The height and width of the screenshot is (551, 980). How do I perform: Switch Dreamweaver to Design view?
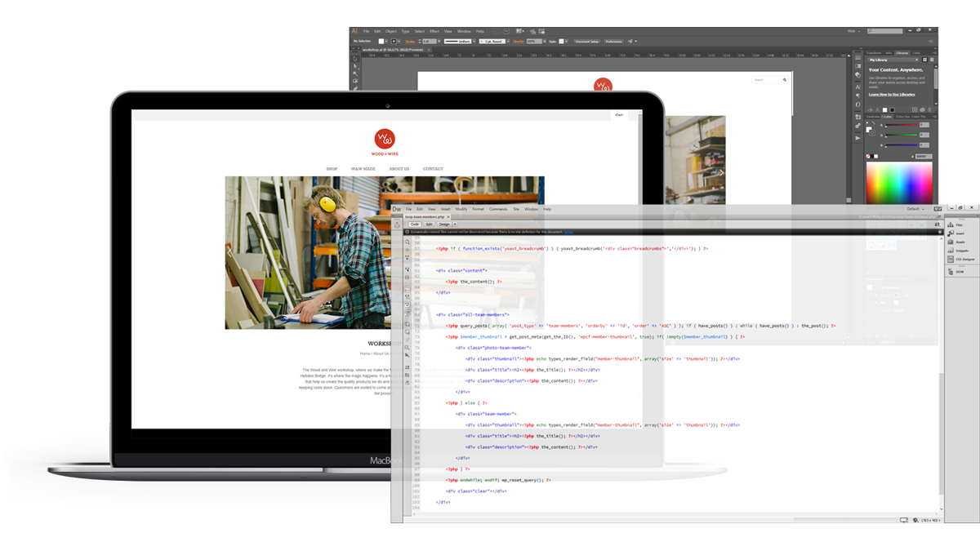click(x=444, y=224)
